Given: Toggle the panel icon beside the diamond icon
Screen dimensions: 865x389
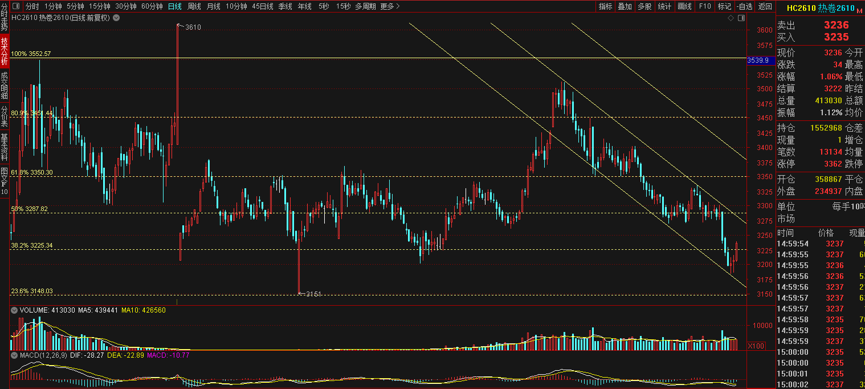Looking at the screenshot, I should pos(740,18).
